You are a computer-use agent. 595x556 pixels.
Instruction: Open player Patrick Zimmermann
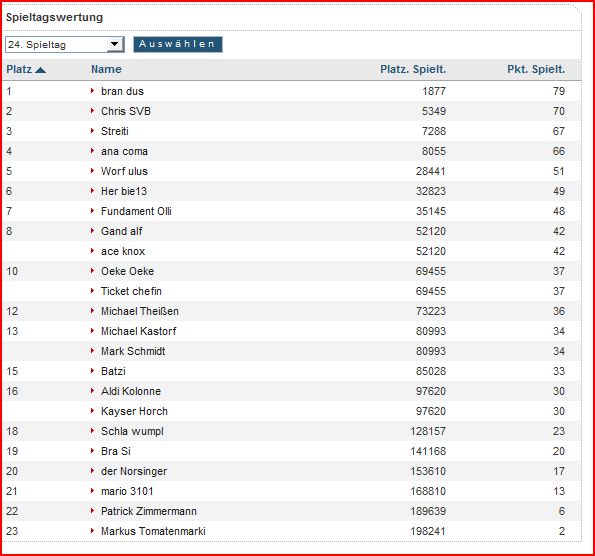pos(149,511)
